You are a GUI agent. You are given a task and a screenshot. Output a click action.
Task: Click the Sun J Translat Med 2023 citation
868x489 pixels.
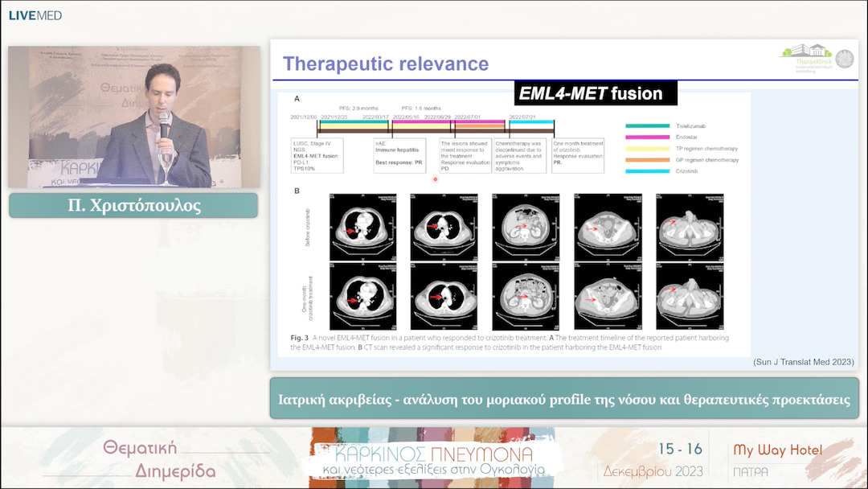(803, 362)
